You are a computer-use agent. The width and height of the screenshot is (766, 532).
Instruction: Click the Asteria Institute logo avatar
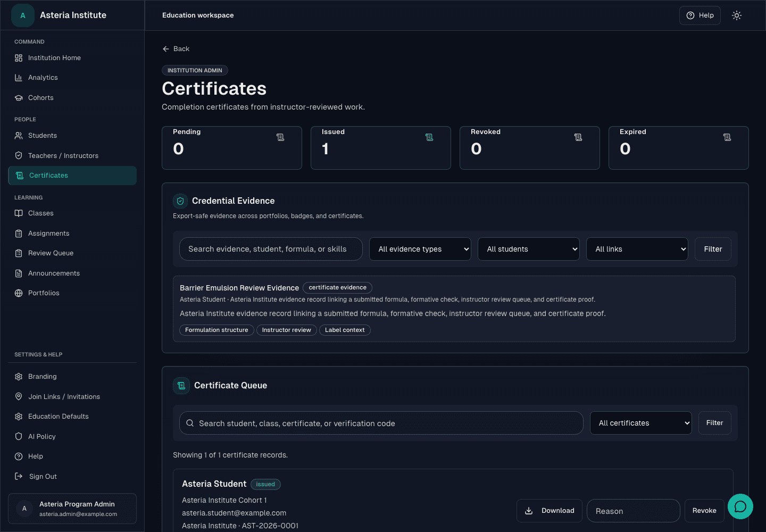click(23, 15)
